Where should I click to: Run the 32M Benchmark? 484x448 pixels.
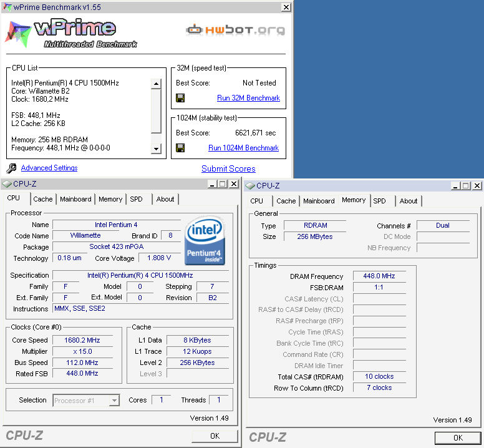248,98
